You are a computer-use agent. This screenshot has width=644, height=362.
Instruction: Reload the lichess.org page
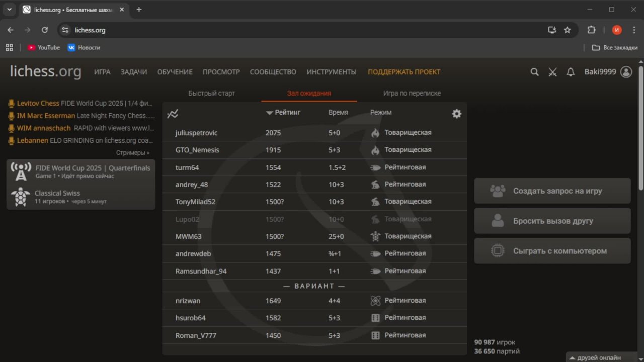tap(44, 30)
